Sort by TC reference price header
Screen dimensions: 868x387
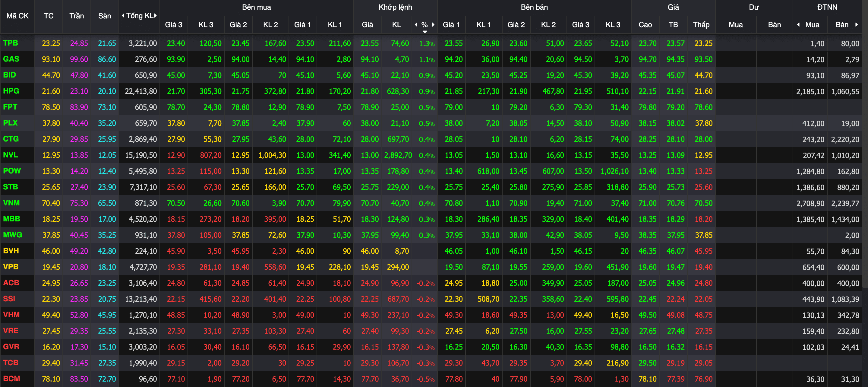click(x=49, y=16)
